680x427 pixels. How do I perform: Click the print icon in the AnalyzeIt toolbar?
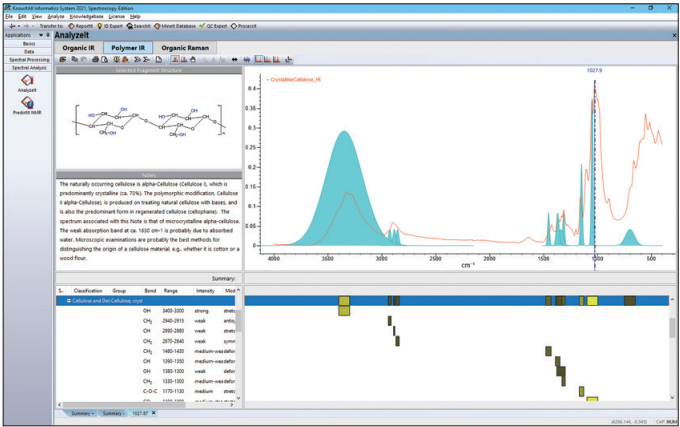[95, 59]
